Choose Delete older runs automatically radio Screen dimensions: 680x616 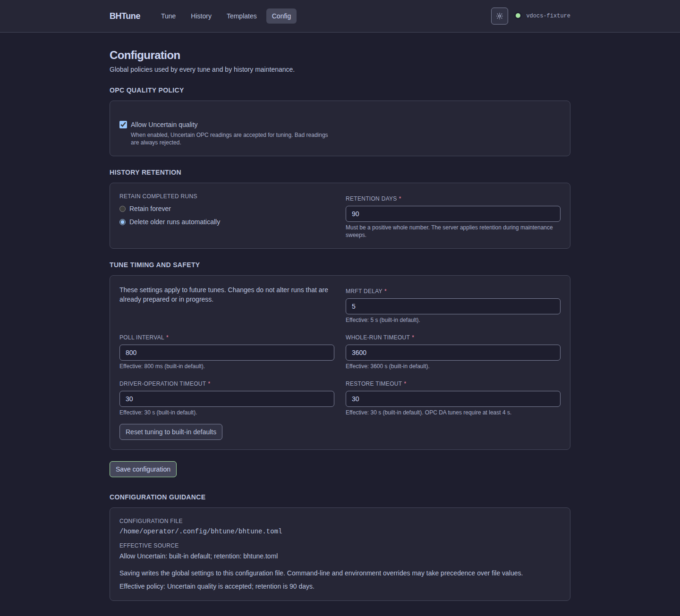(123, 222)
